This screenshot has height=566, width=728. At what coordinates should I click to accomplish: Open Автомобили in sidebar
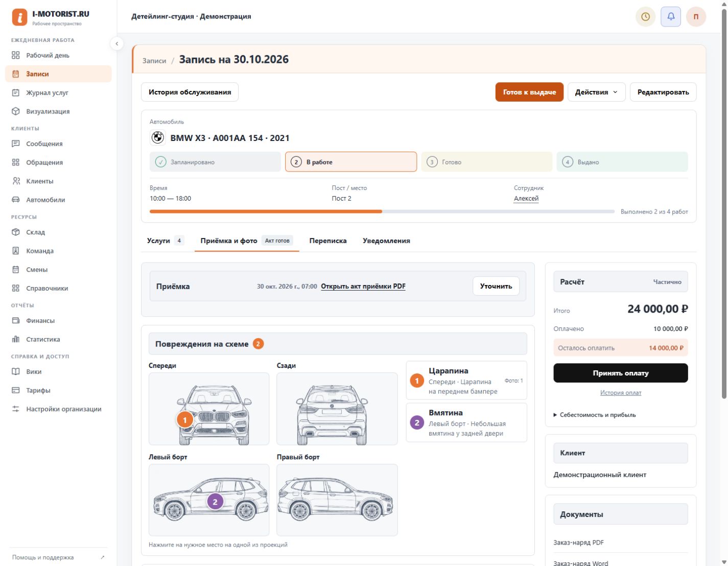coord(58,200)
